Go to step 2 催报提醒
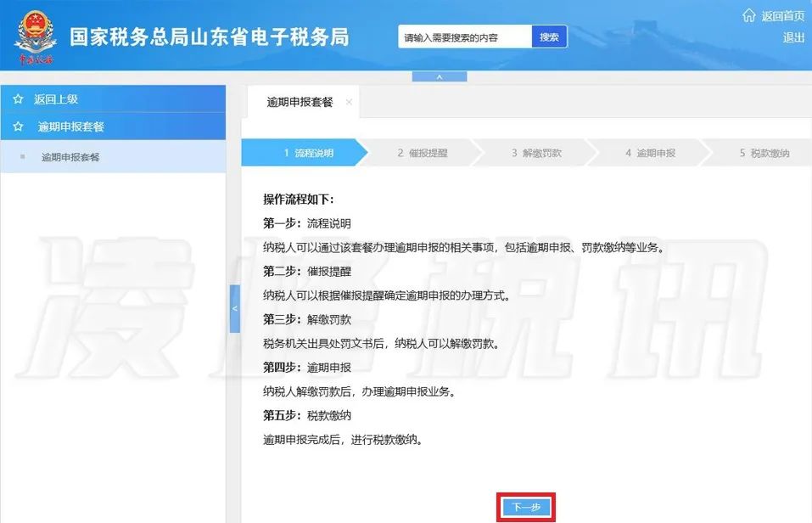812x523 pixels. (422, 154)
